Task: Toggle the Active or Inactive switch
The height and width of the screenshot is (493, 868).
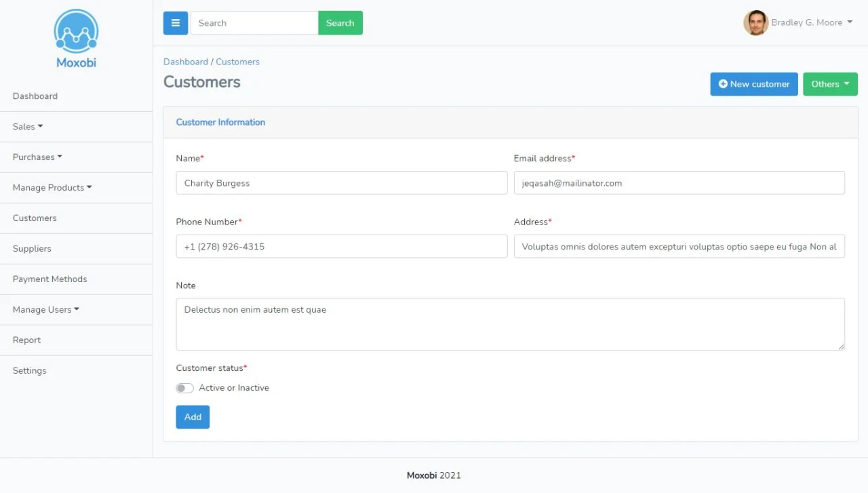Action: tap(184, 388)
